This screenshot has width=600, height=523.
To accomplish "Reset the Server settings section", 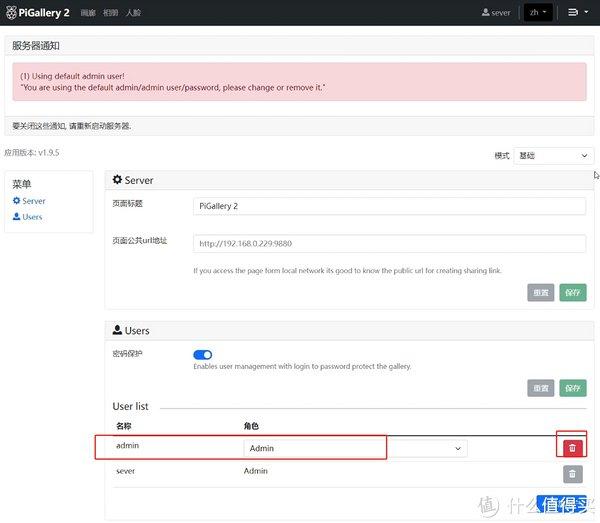I will (x=540, y=293).
